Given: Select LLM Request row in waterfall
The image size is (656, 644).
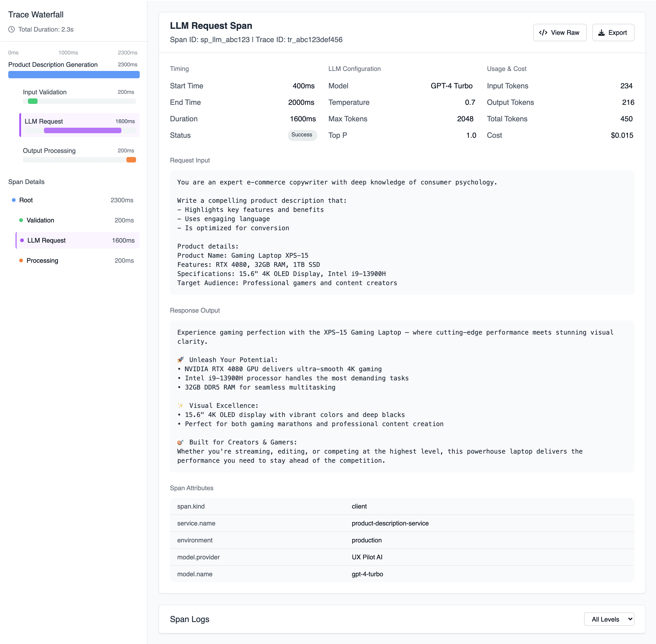Looking at the screenshot, I should point(79,125).
